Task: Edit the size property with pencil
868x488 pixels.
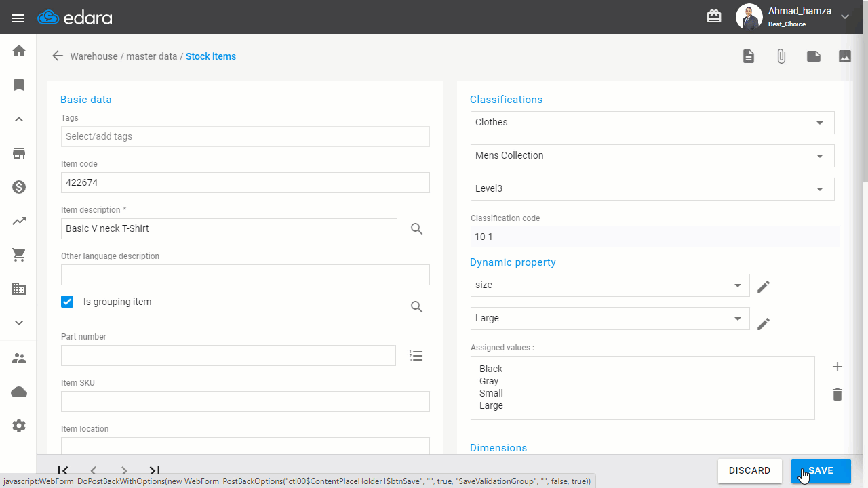Action: coord(764,287)
